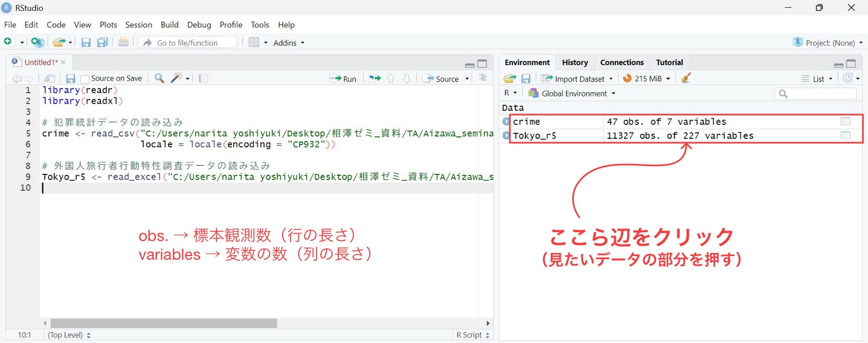Click the new file icon
This screenshot has height=343, width=868.
(8, 42)
